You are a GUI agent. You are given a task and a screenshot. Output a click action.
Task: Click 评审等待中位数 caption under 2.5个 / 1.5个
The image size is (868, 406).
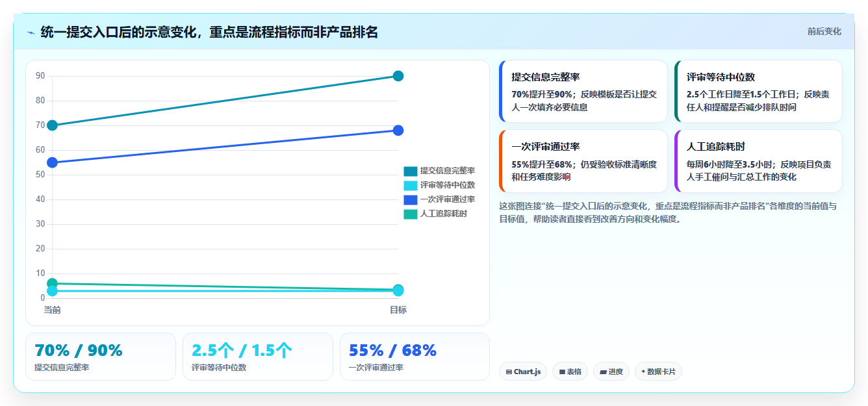(x=219, y=368)
